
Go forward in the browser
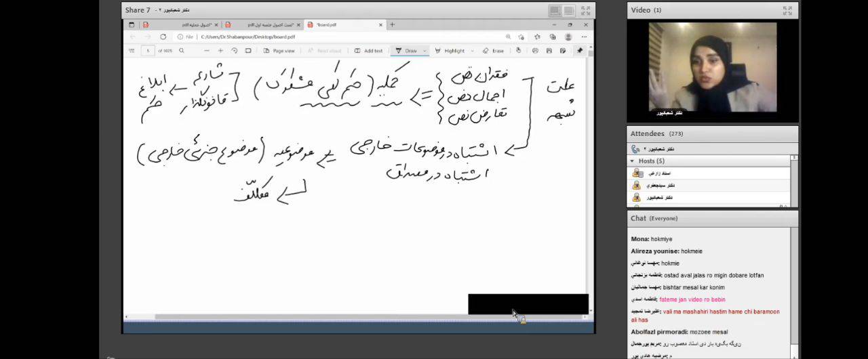pos(148,37)
